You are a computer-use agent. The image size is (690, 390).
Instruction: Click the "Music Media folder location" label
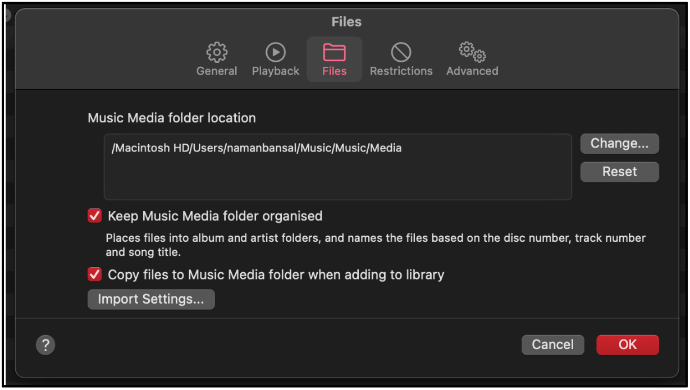(172, 118)
